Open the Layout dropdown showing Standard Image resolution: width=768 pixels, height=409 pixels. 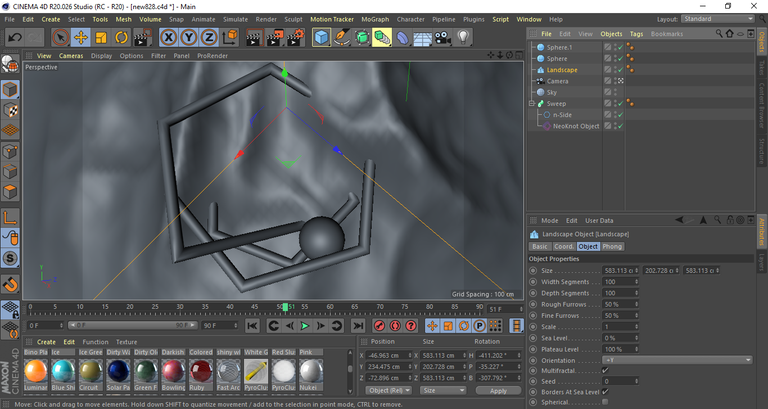718,19
